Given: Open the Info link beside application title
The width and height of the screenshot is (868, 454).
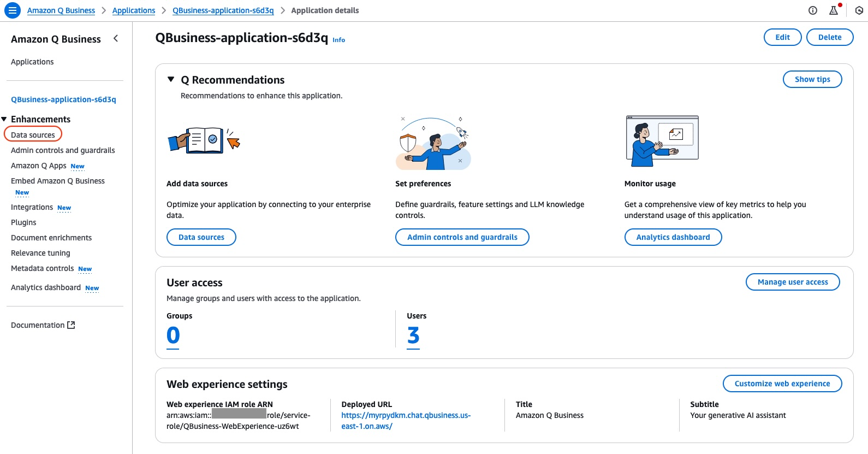Looking at the screenshot, I should pyautogui.click(x=339, y=40).
